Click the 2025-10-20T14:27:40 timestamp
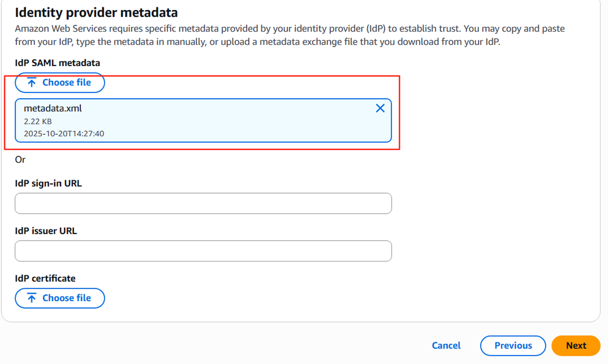608x364 pixels. 64,133
